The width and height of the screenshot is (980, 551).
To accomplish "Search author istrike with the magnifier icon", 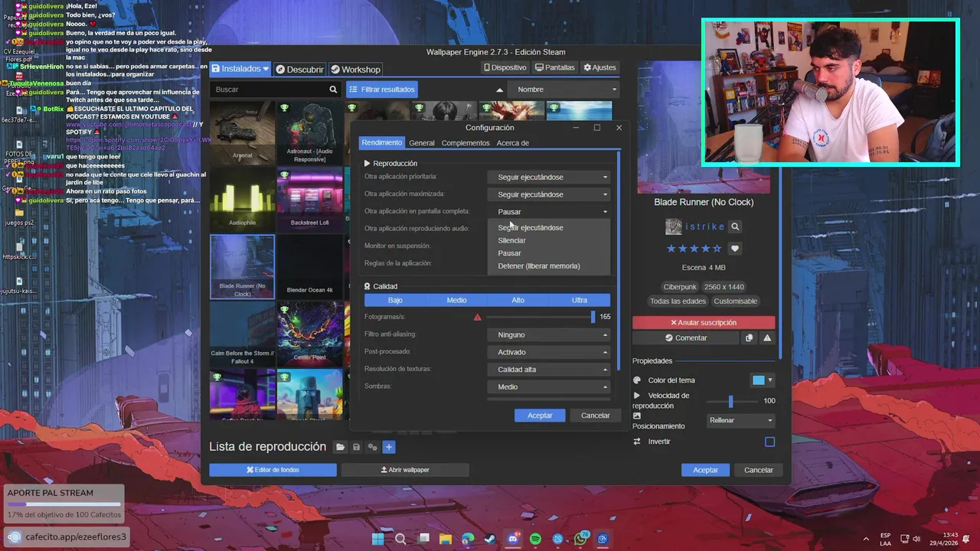I will click(x=735, y=227).
